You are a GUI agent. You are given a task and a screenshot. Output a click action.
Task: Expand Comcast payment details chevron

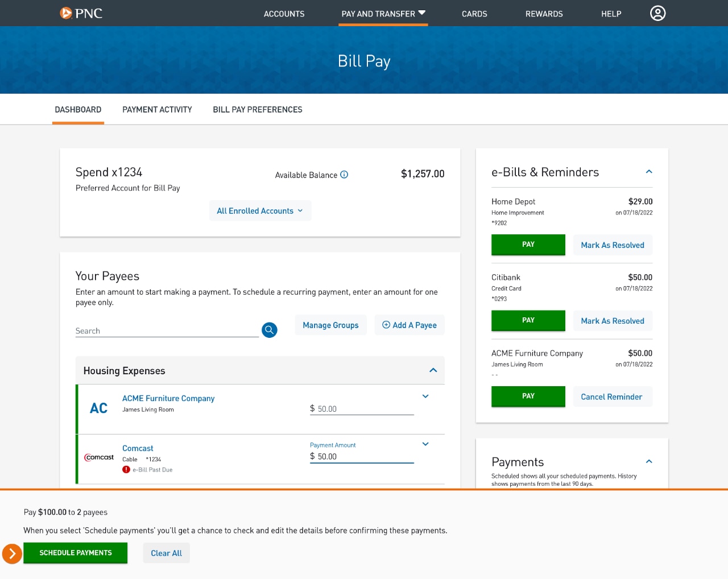coord(425,444)
